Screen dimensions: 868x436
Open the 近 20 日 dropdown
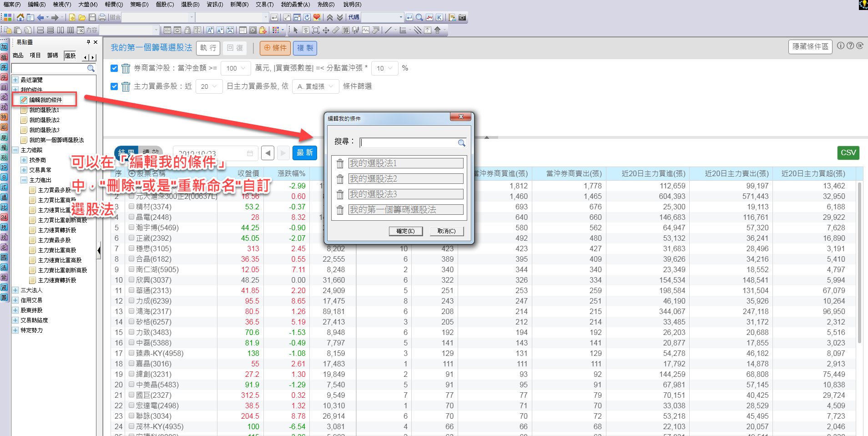209,86
